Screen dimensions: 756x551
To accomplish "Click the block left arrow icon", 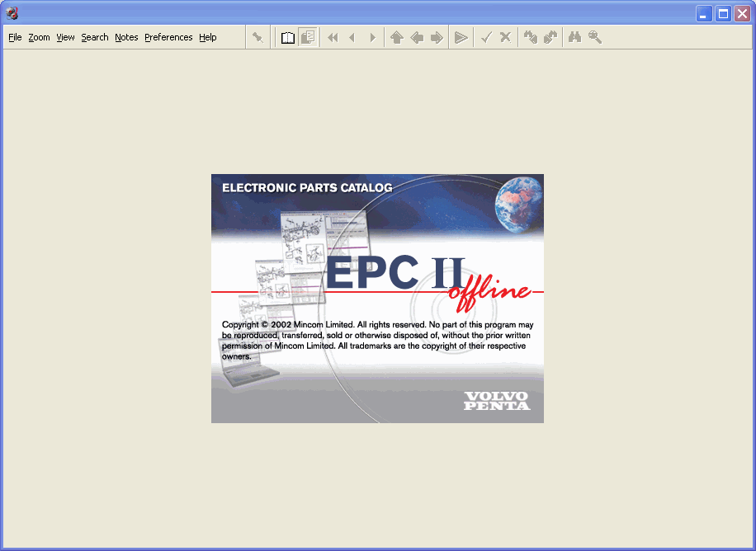I will pos(417,37).
